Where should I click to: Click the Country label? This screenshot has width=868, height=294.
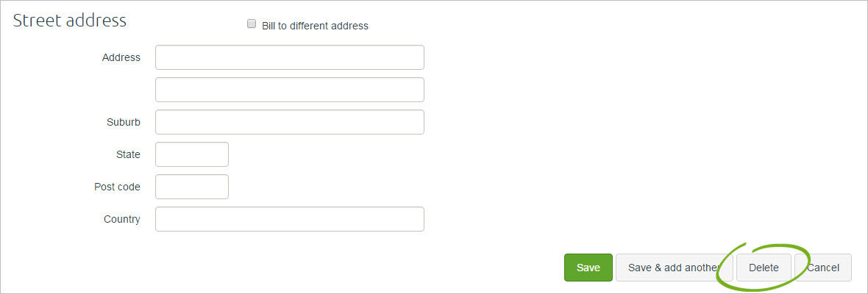pos(122,219)
